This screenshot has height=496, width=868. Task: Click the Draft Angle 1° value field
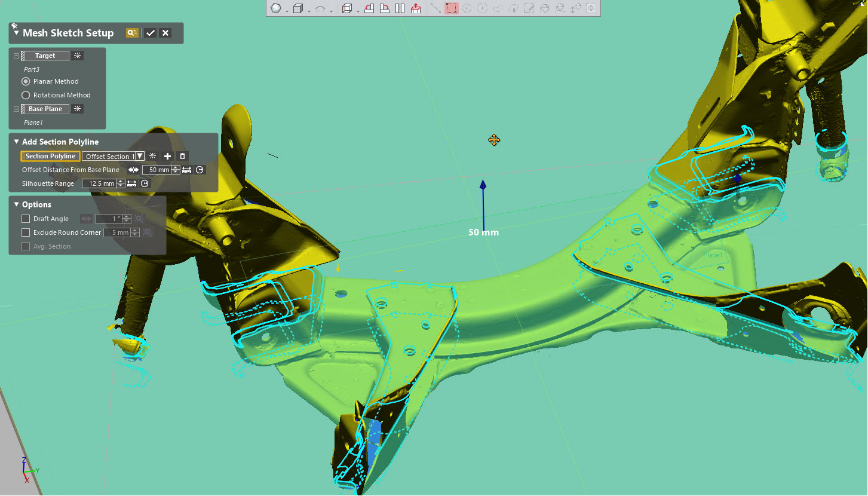[x=109, y=219]
